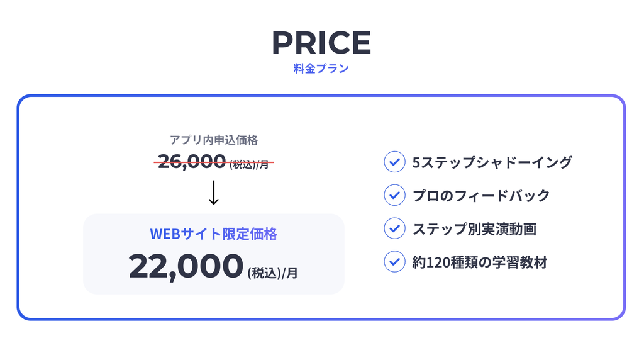644x338 pixels.
Task: Click the アプリ内申込価格 label
Action: (214, 140)
